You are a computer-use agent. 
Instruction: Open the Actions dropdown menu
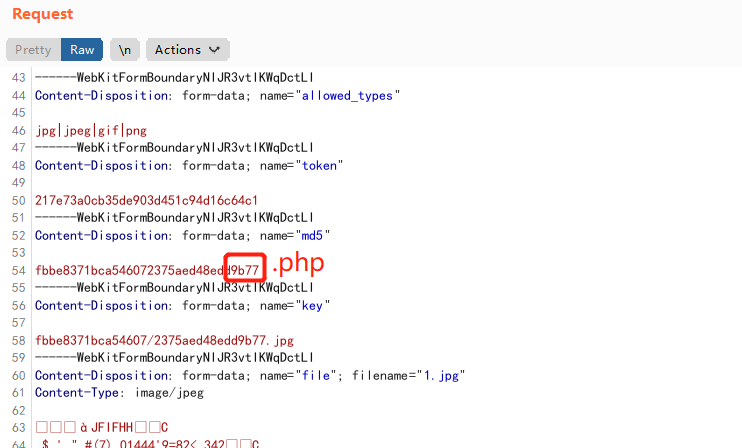188,50
